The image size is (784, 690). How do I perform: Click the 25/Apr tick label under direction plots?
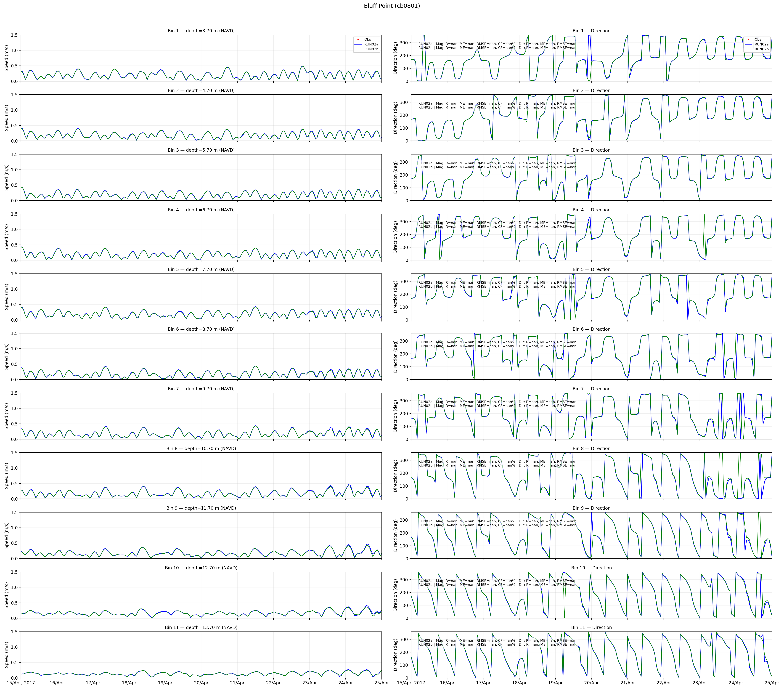pos(772,683)
